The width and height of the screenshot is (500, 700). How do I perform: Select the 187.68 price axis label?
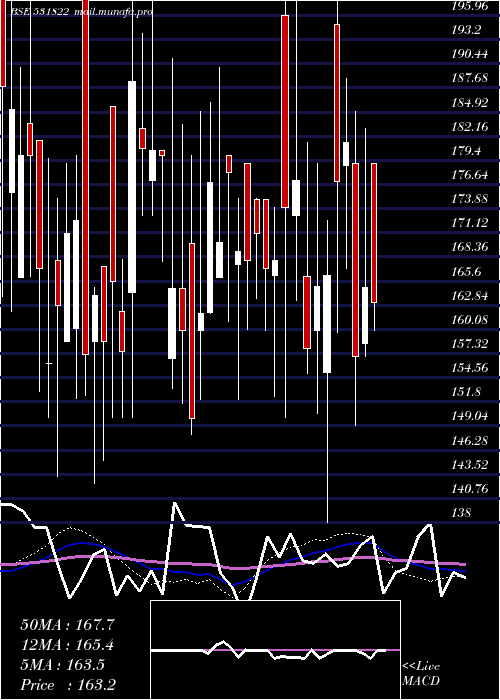coord(470,78)
